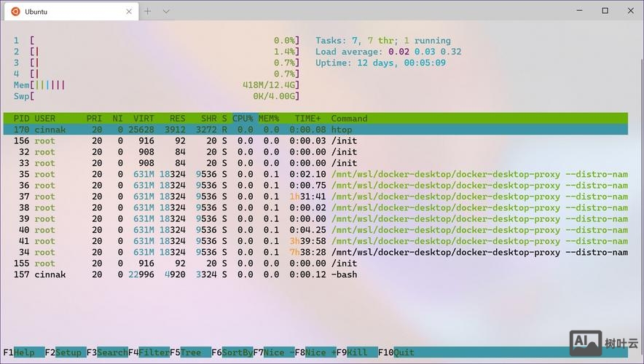644x364 pixels.
Task: Open F2 Setup in htop
Action: (x=65, y=352)
